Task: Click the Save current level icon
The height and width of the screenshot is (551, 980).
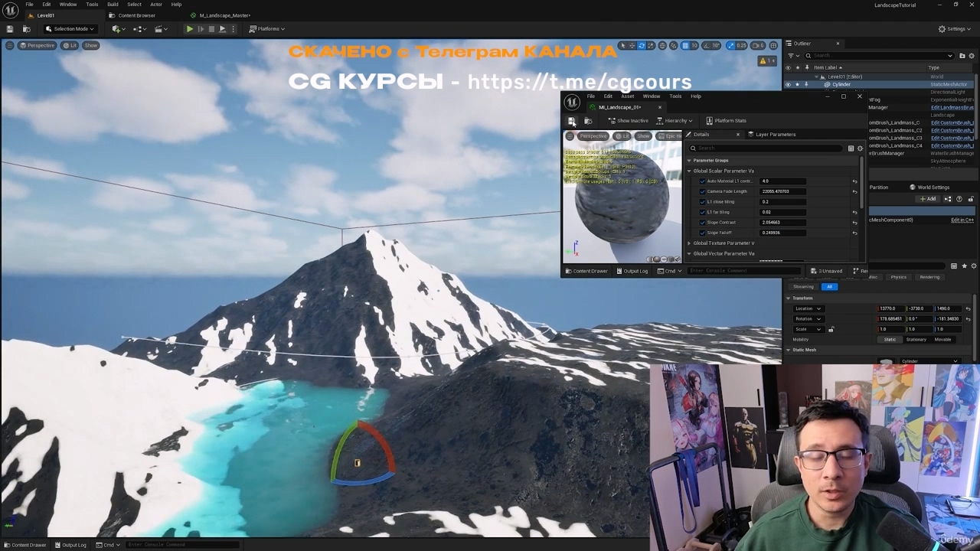Action: (x=10, y=29)
